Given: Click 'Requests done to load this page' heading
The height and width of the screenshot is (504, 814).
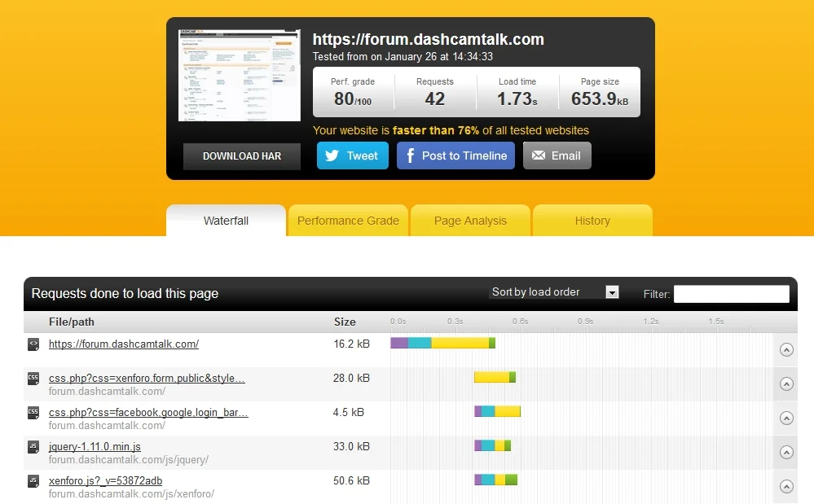Looking at the screenshot, I should (x=125, y=293).
